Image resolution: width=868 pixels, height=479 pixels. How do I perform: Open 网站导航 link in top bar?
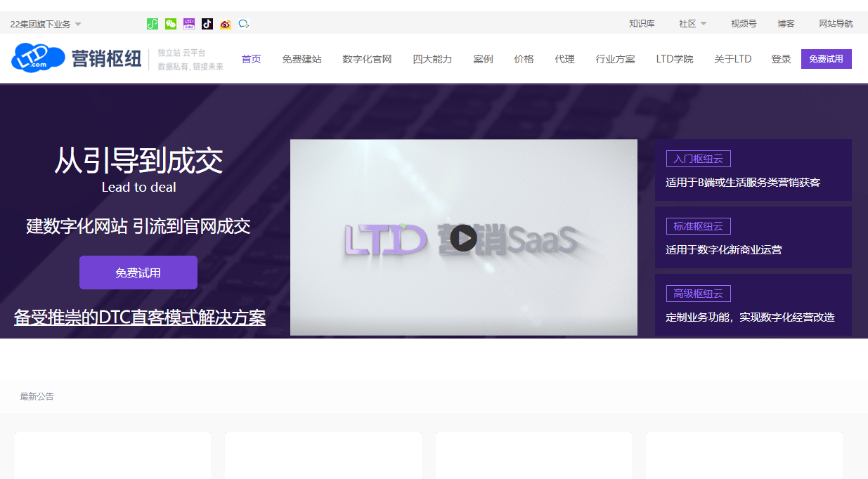[x=836, y=23]
